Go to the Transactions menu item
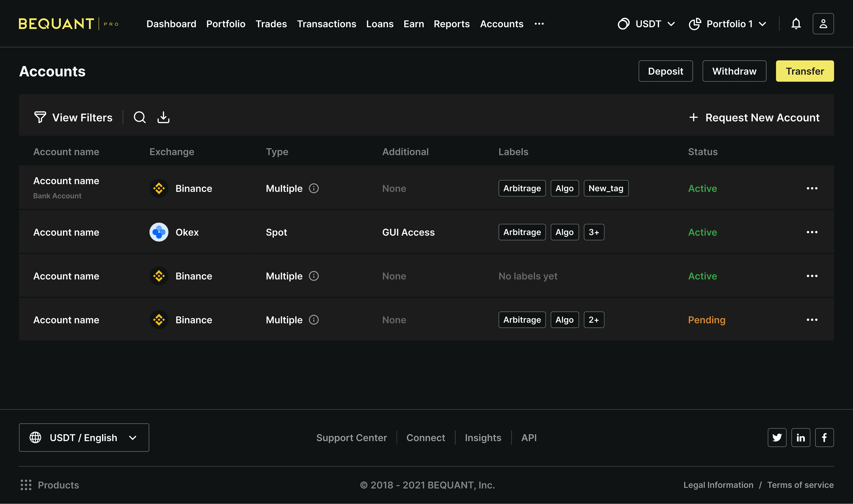The image size is (853, 504). pos(326,24)
